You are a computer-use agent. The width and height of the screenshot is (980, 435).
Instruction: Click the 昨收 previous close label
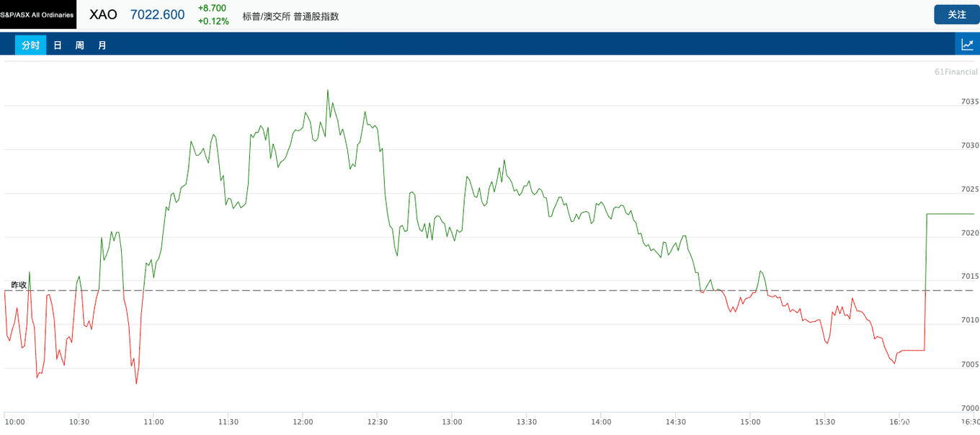19,285
